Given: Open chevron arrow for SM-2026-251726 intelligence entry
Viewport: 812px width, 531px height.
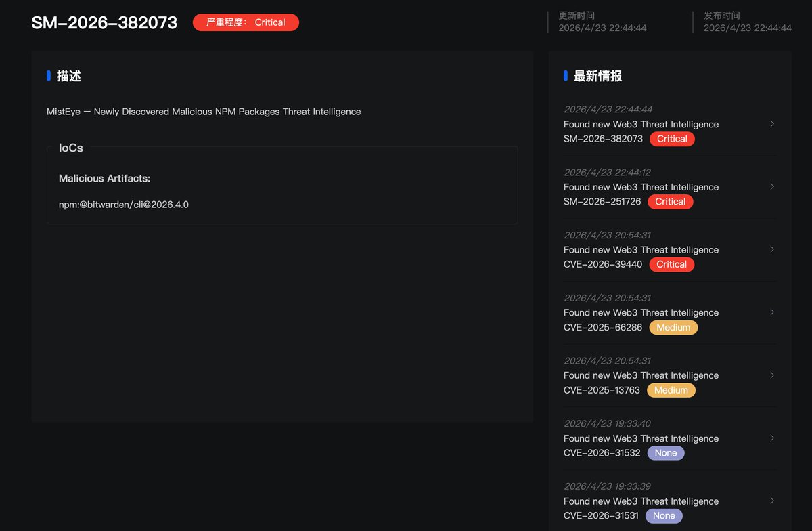Looking at the screenshot, I should [x=772, y=186].
